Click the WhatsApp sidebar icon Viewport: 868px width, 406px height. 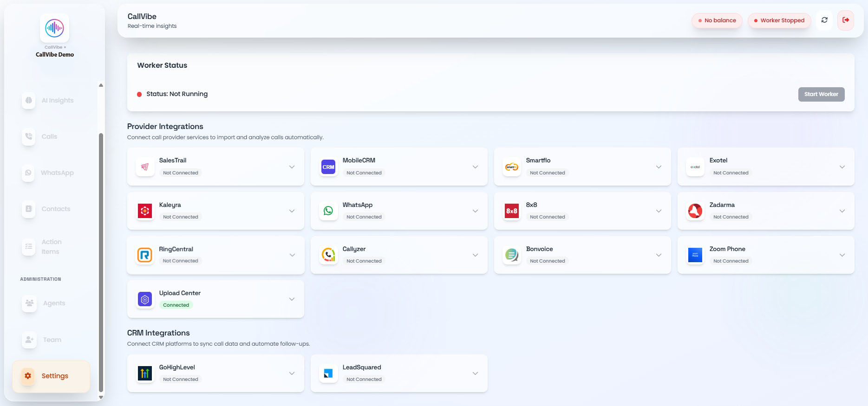(x=29, y=173)
